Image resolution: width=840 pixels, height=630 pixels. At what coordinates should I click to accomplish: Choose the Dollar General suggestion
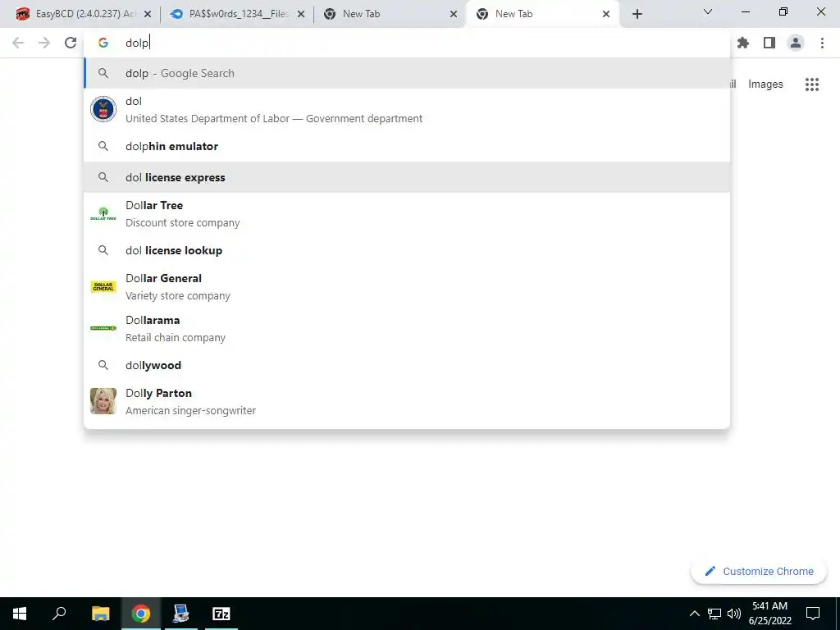point(407,286)
